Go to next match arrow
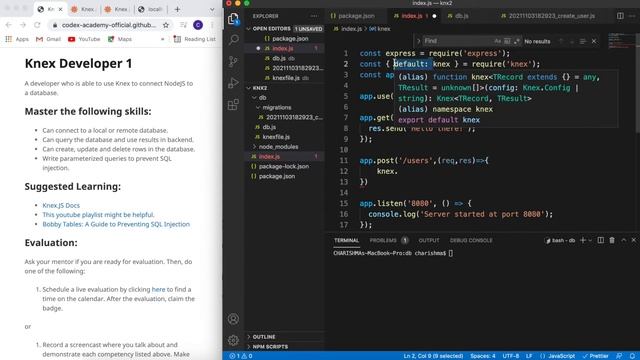Viewport: 640px width, 360px height. pos(572,41)
